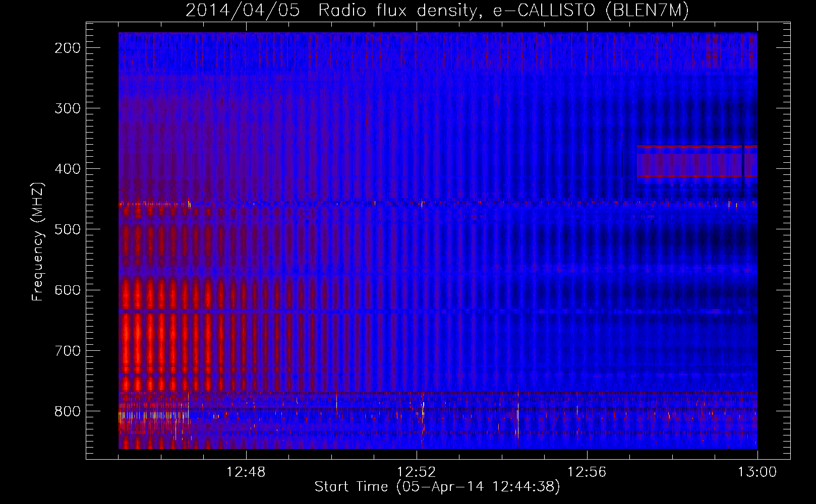The height and width of the screenshot is (504, 816).
Task: Click the 12:52 time tick label
Action: click(417, 472)
